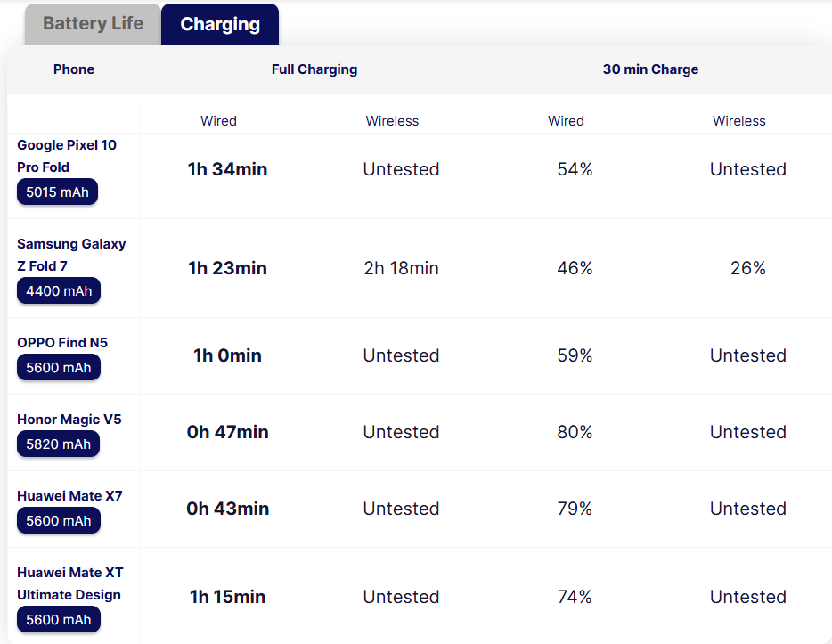The width and height of the screenshot is (832, 644).
Task: Click the 2h 18min wireless charging value
Action: [401, 268]
